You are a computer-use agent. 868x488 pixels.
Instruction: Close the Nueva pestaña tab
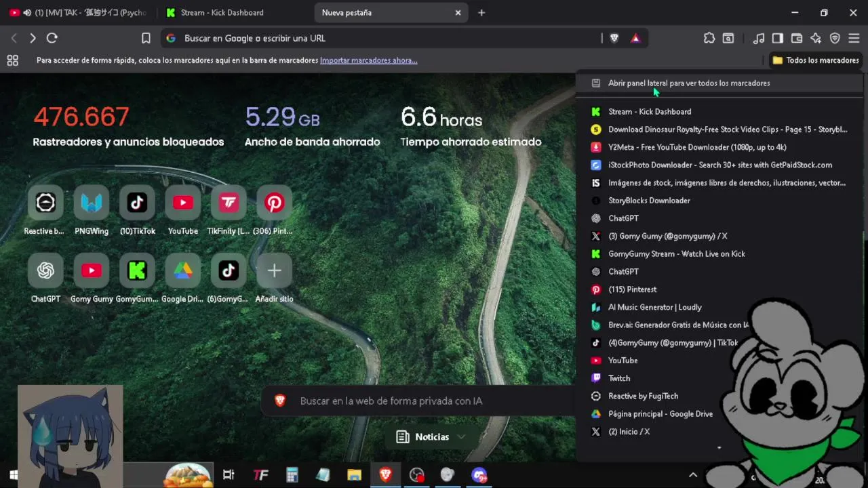point(458,12)
